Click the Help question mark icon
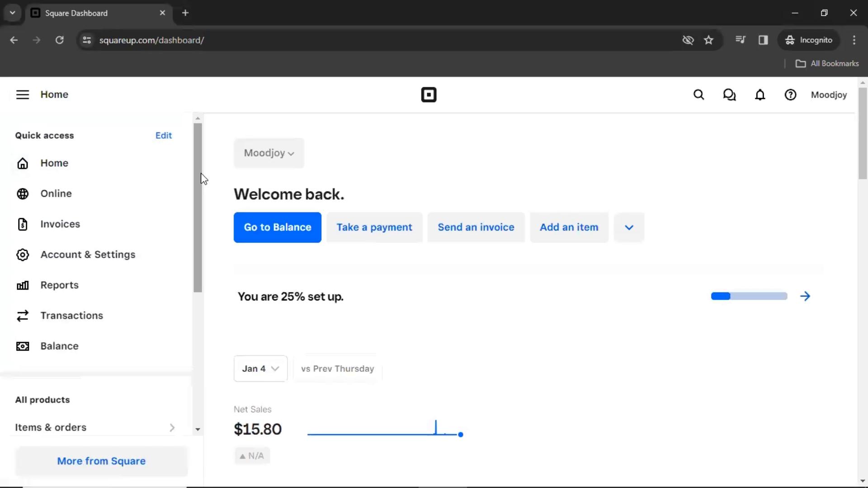This screenshot has width=868, height=488. 791,95
